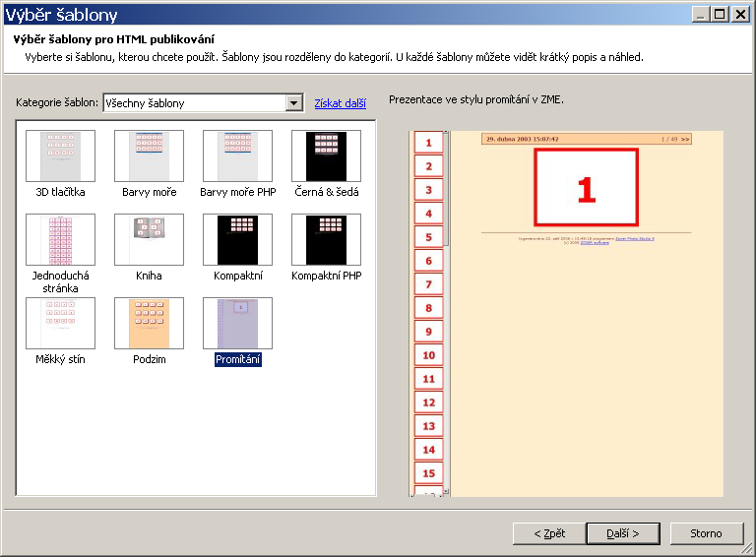Proceed with the Další button
This screenshot has height=557, width=756.
click(622, 533)
